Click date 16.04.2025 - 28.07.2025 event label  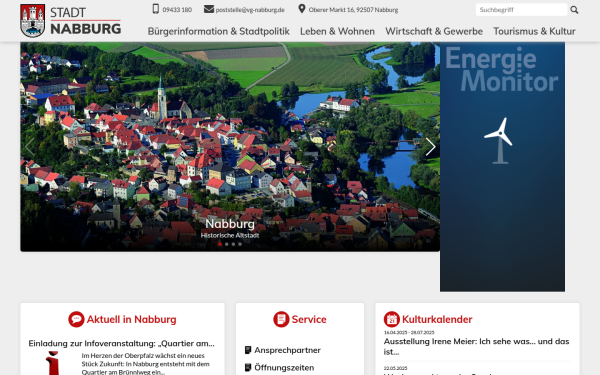tap(409, 333)
